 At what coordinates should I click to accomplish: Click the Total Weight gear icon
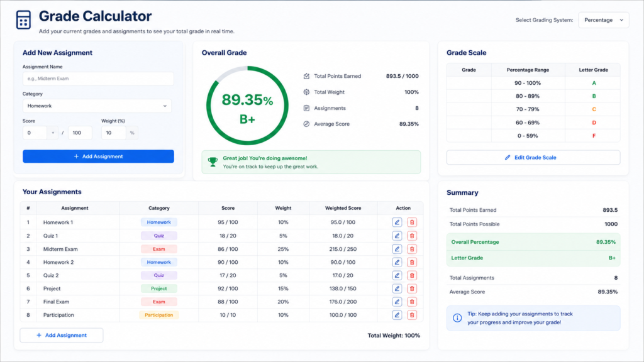[306, 92]
